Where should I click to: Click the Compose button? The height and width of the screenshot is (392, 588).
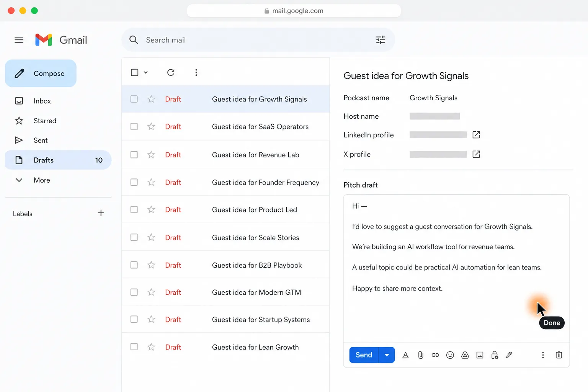[41, 73]
